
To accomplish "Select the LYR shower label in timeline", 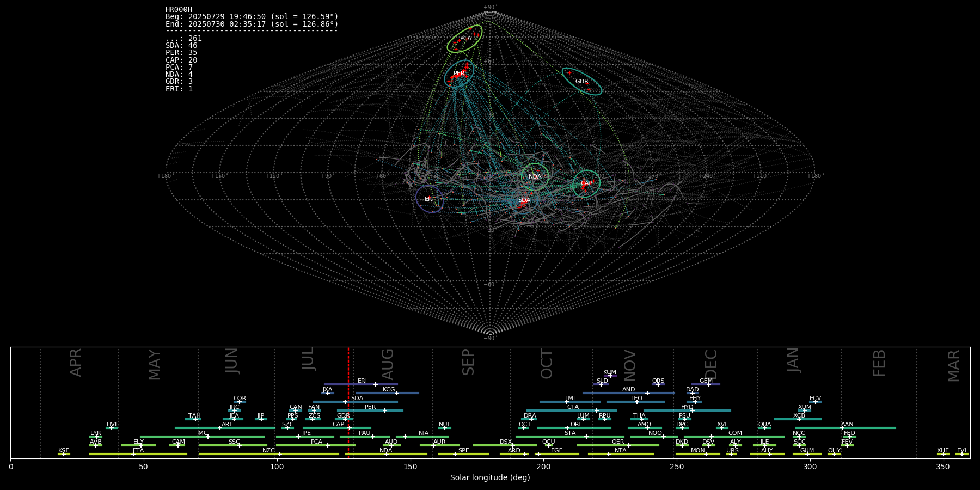I will (96, 433).
